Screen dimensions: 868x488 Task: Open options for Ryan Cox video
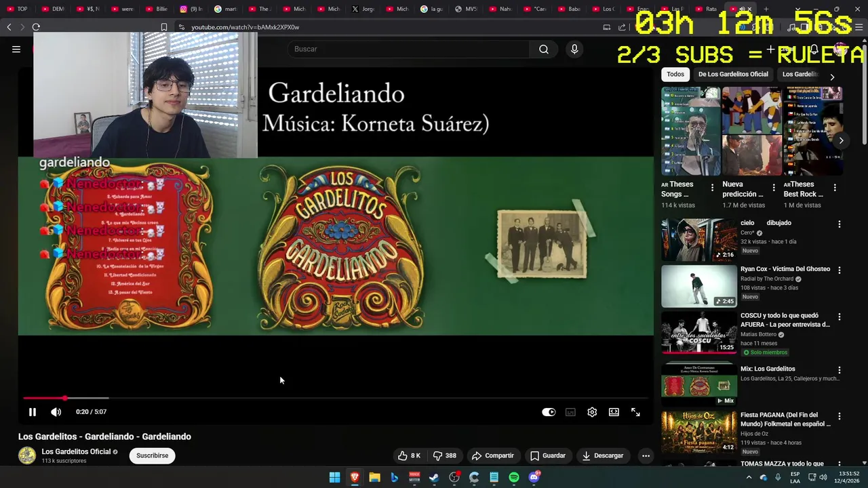click(839, 270)
